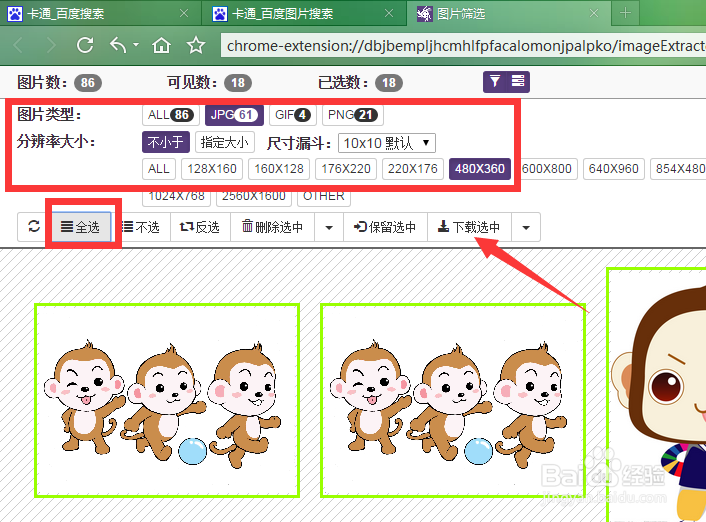
Task: Click 不选 deselect all button
Action: click(x=141, y=227)
